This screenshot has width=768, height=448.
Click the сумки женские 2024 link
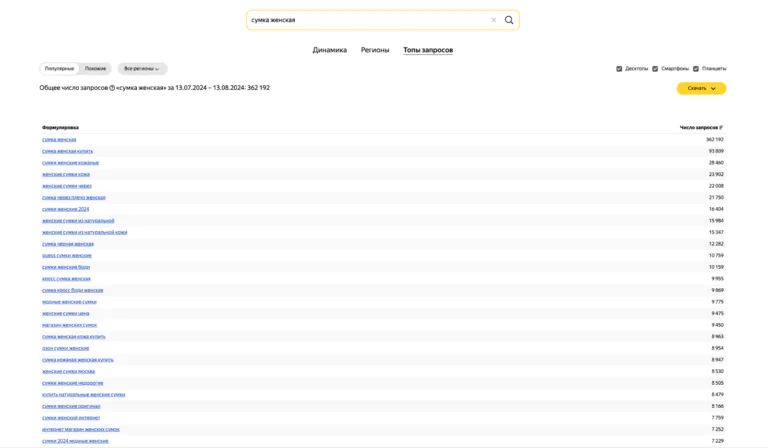(x=66, y=209)
